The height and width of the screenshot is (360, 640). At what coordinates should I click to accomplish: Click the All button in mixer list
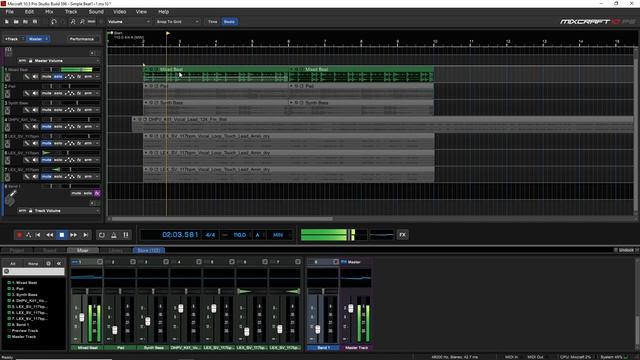tap(13, 264)
